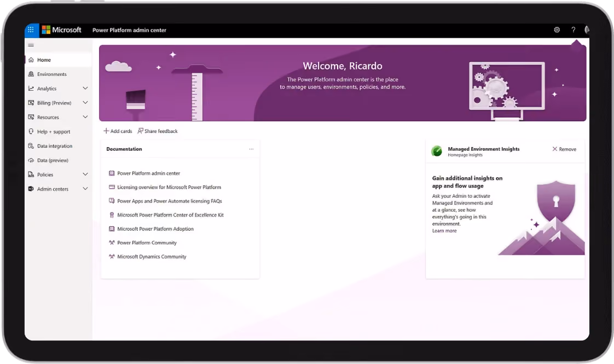This screenshot has height=364, width=614.
Task: Open Power Apps and Power Automate licensing FAQs
Action: point(170,201)
